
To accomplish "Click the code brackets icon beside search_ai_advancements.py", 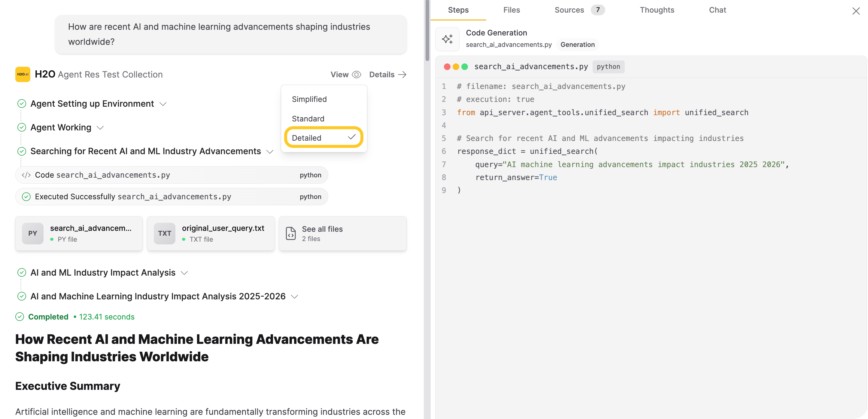I will tap(26, 175).
